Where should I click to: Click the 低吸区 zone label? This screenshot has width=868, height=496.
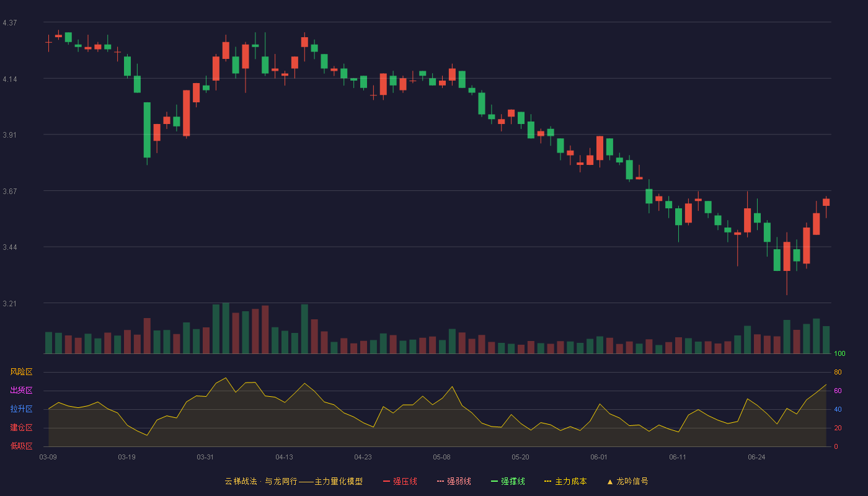pos(21,446)
